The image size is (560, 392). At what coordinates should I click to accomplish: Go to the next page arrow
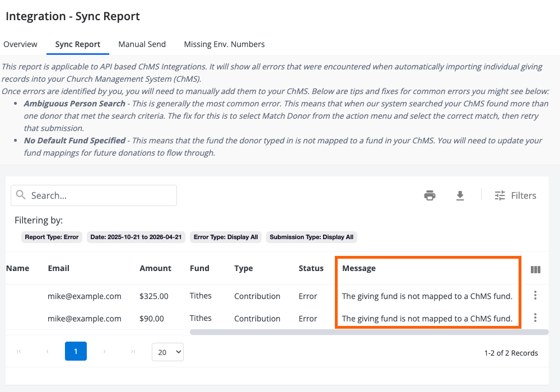tap(104, 352)
